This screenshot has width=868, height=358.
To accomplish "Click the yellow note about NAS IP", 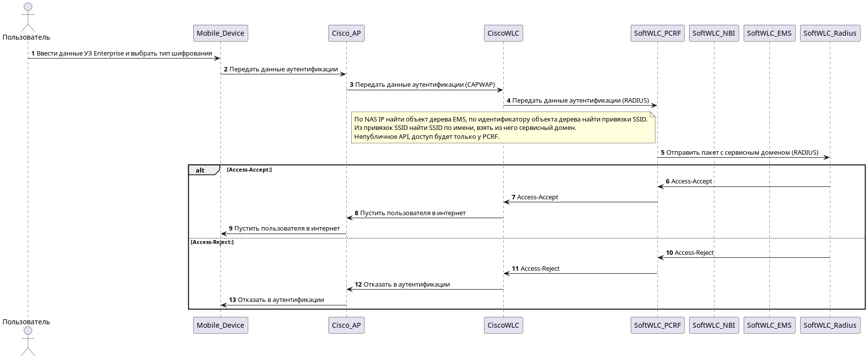I will (x=503, y=128).
